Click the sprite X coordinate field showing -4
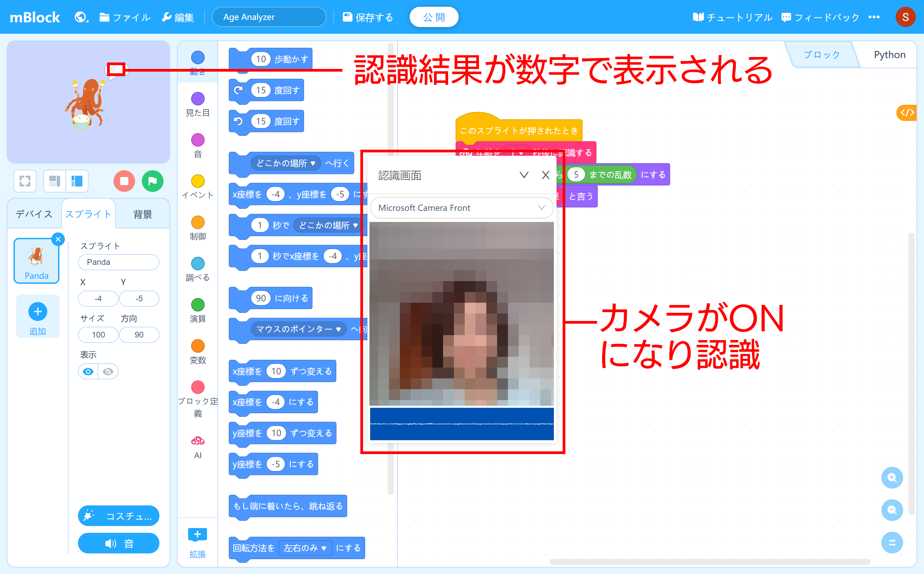Screen dimensions: 924x574 pos(98,298)
